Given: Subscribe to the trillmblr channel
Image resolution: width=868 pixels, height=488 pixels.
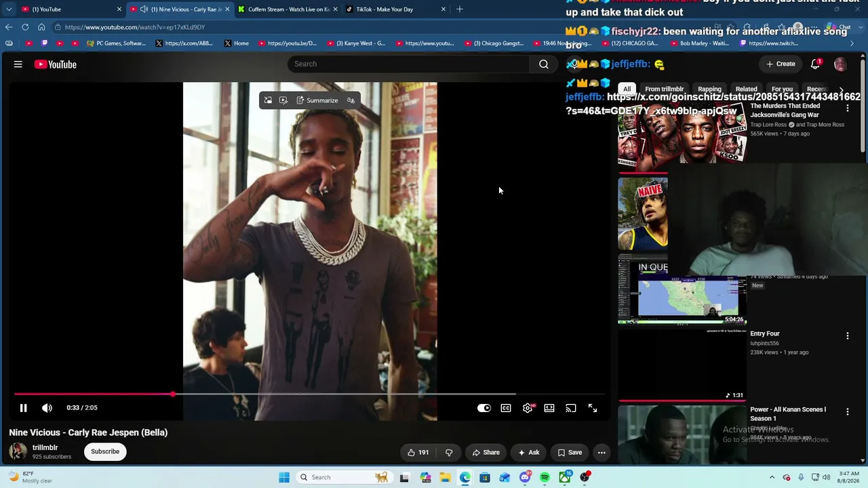Looking at the screenshot, I should [105, 451].
